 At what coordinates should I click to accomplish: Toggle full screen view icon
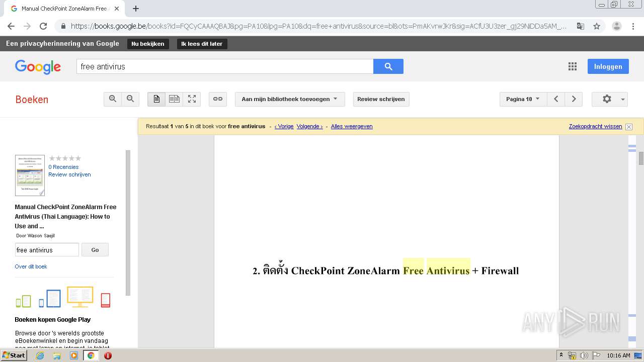coord(192,99)
